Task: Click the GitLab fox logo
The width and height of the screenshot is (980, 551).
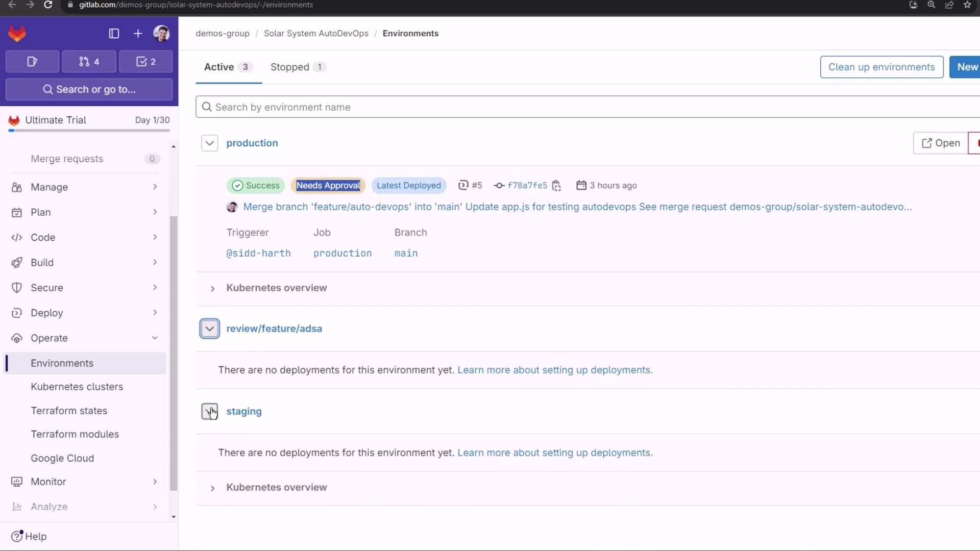Action: coord(17,34)
